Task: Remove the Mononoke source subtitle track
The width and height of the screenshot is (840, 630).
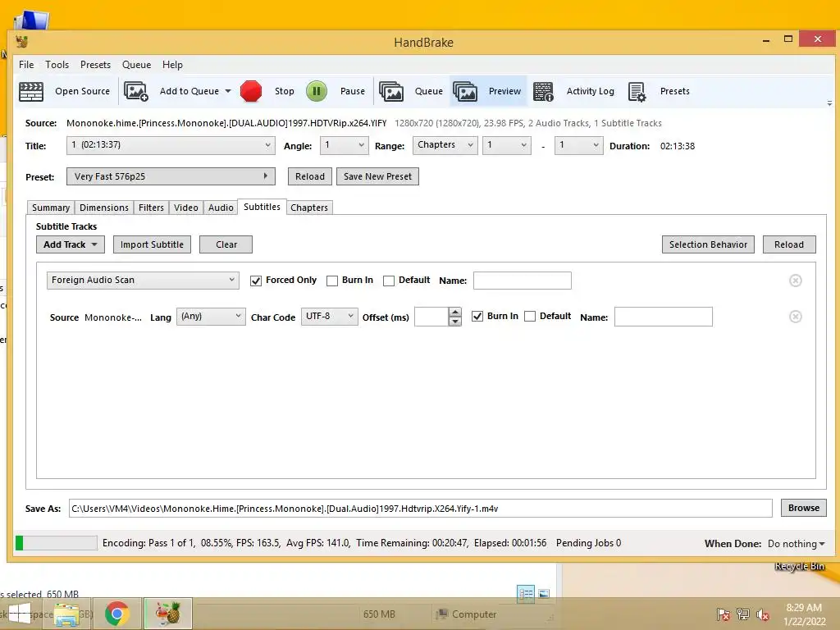Action: click(x=796, y=317)
